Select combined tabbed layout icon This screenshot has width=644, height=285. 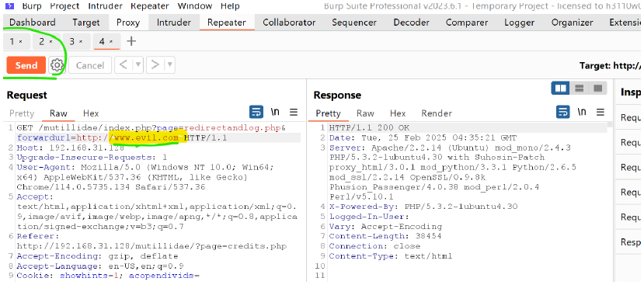[x=597, y=88]
